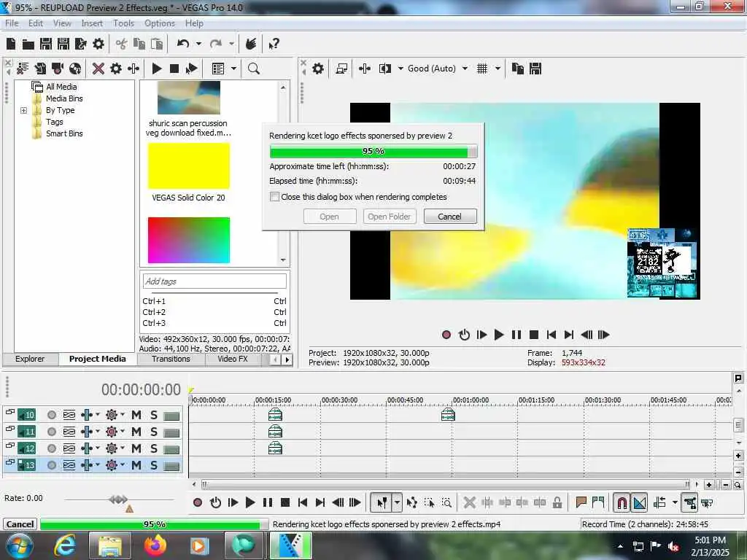Click the Cancel button in status bar
The height and width of the screenshot is (560, 747).
tap(20, 524)
